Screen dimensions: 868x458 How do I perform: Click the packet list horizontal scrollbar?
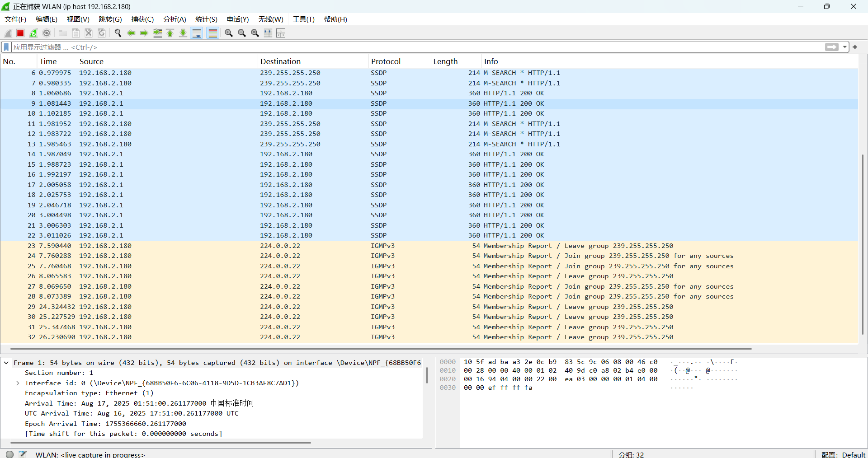[380, 349]
